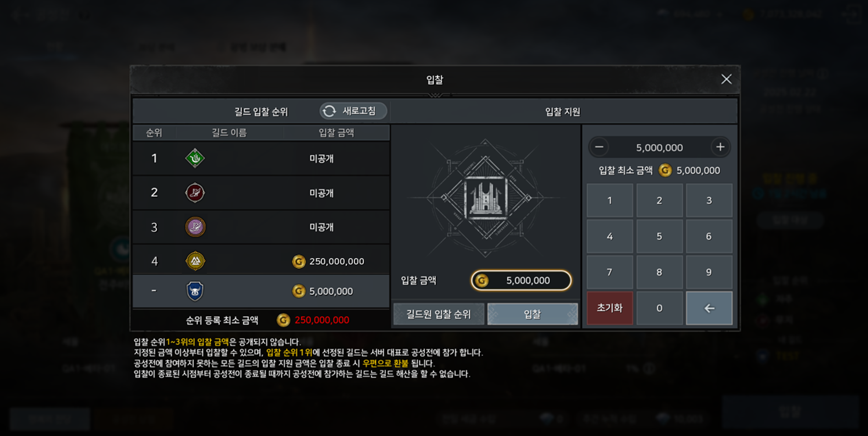This screenshot has height=436, width=868.
Task: Select the 길드 입찰 순위 header tab
Action: (261, 112)
